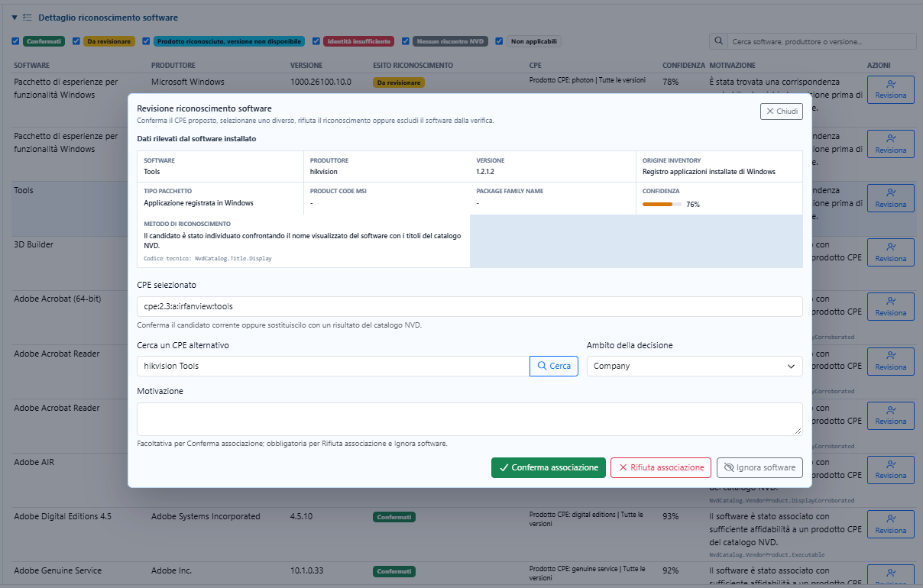The height and width of the screenshot is (588, 923).
Task: Click the CONFIDENZA column header
Action: point(684,66)
